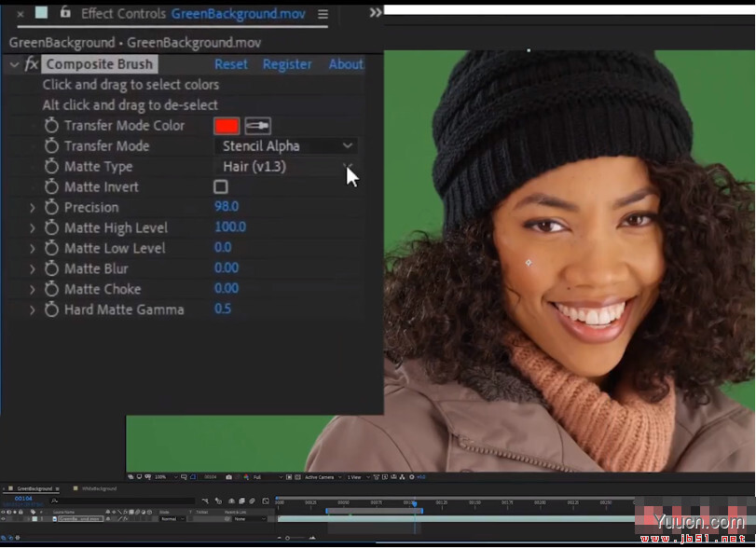
Task: Toggle the Effect Controls panel lock
Action: point(64,13)
